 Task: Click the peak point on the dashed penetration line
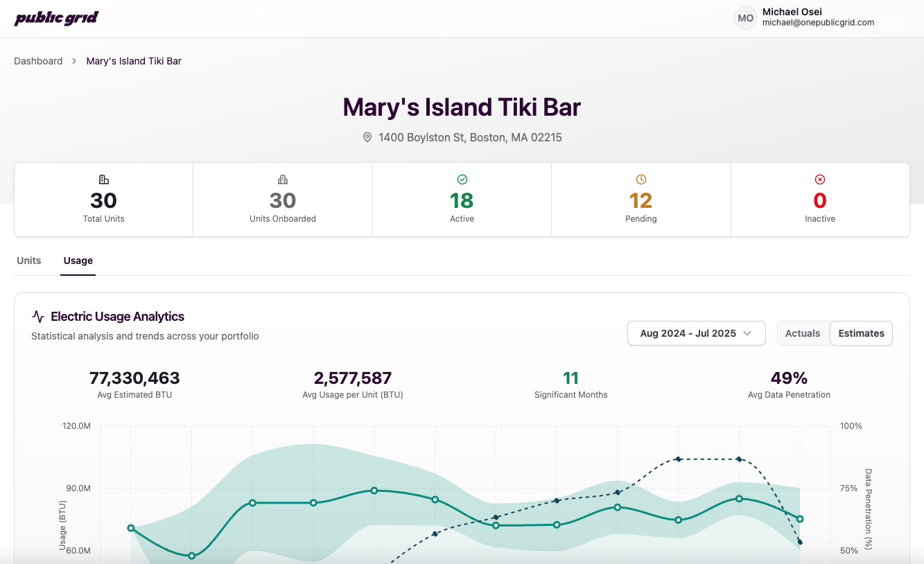(x=678, y=459)
